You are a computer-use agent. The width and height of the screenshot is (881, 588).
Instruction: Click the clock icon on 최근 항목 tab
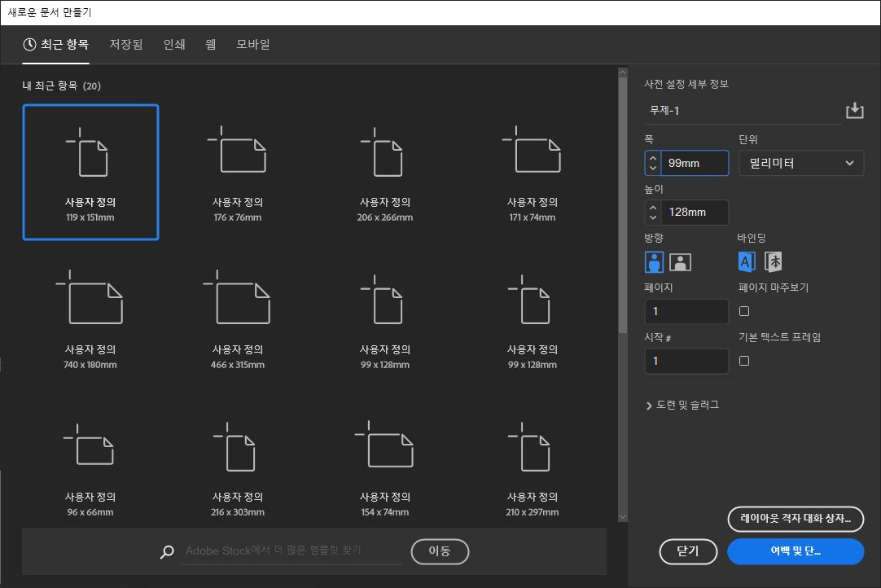(30, 44)
